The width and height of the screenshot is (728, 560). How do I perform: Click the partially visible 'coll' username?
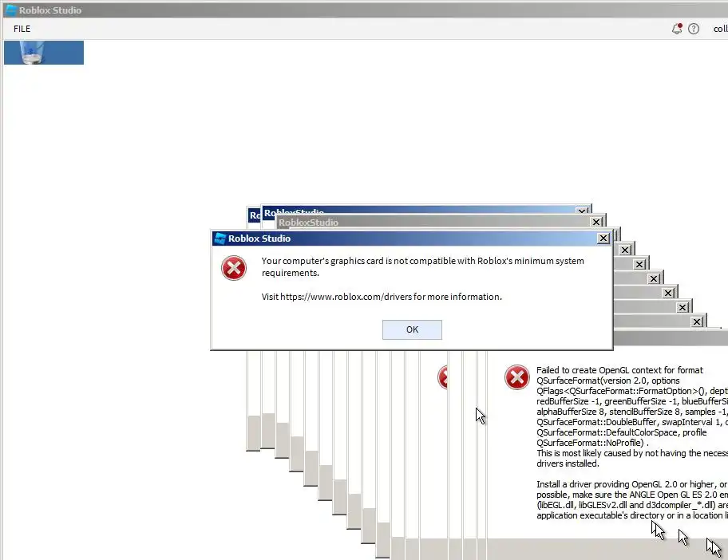click(x=721, y=29)
